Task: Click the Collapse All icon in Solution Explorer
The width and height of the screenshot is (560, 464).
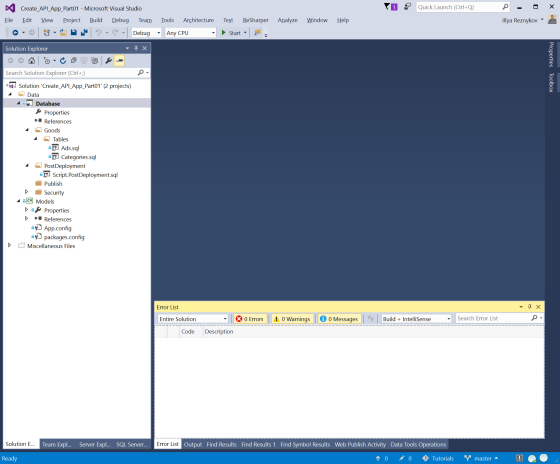Action: tap(74, 61)
